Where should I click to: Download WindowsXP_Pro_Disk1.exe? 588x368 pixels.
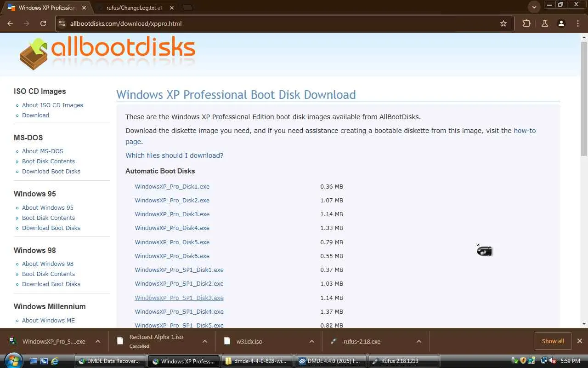click(x=172, y=186)
